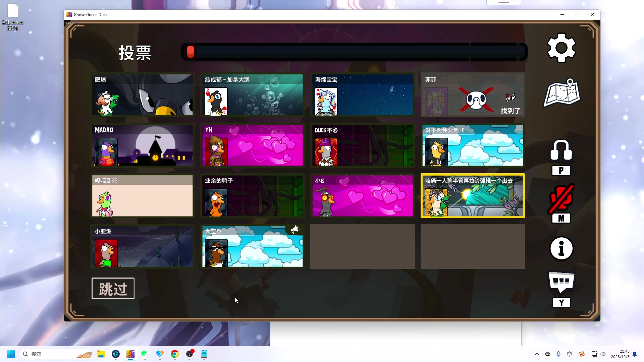The image size is (644, 362).
Task: Vote for player 对不起我要起飞
Action: (473, 145)
